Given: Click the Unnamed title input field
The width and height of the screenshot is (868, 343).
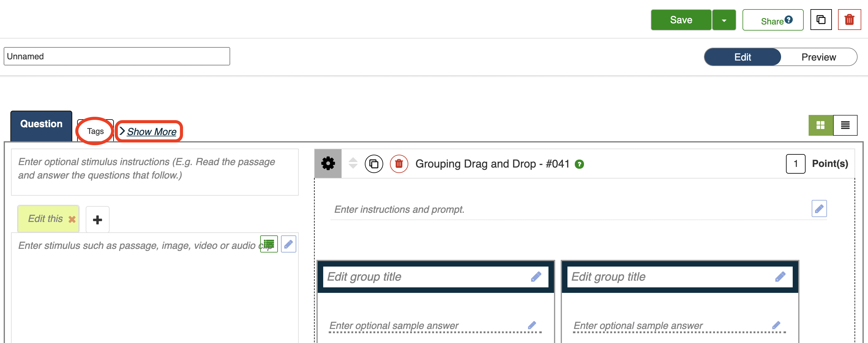Looking at the screenshot, I should pyautogui.click(x=117, y=56).
